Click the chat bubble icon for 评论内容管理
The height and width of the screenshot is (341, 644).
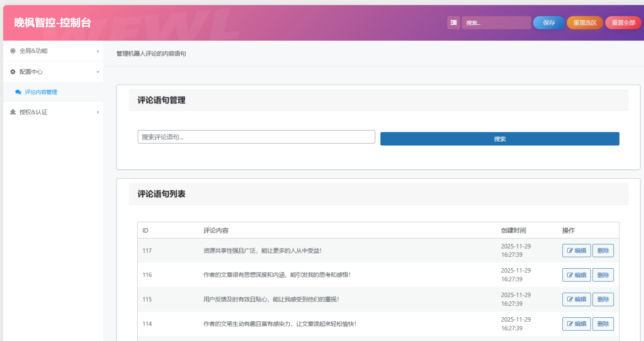18,92
